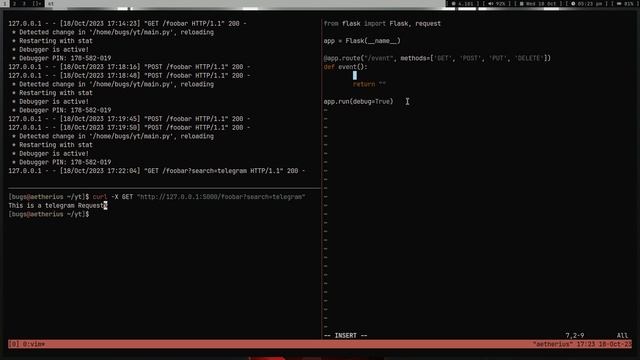Click the first system stat module left of volume
Image resolution: width=640 pixels, height=360 pixels.
click(462, 4)
